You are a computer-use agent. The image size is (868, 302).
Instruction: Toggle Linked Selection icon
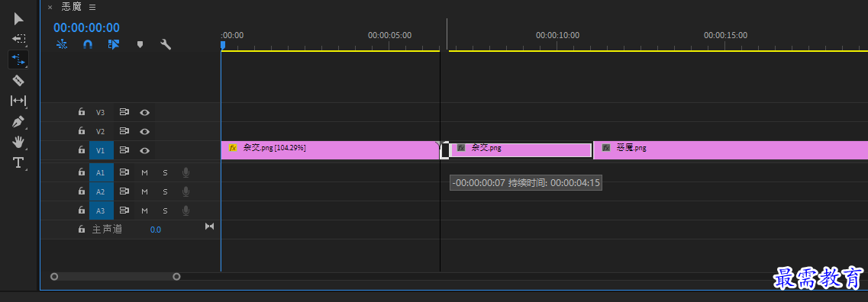(x=114, y=44)
